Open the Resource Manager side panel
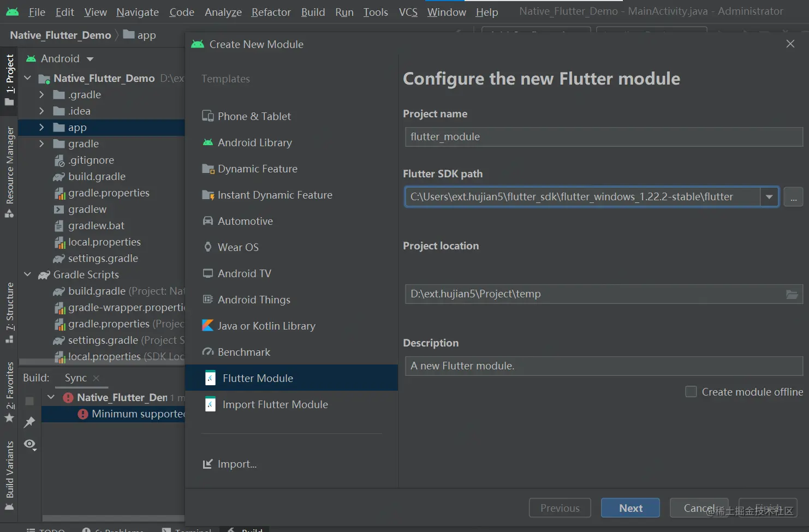809x532 pixels. pyautogui.click(x=9, y=172)
